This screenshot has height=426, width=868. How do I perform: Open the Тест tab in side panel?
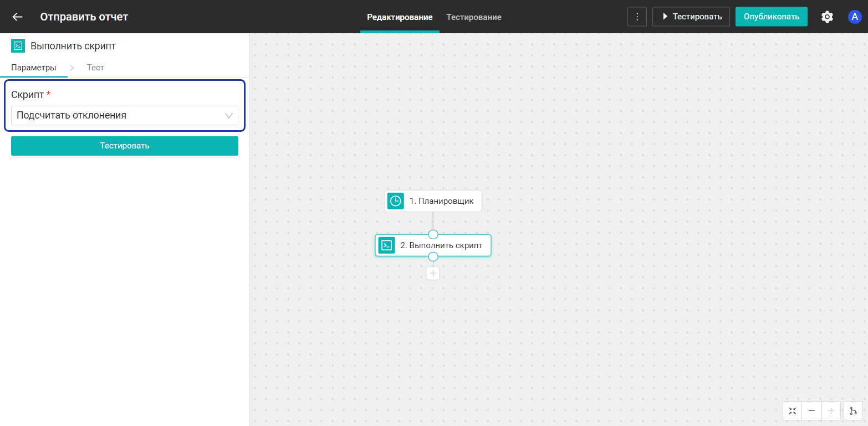tap(95, 68)
